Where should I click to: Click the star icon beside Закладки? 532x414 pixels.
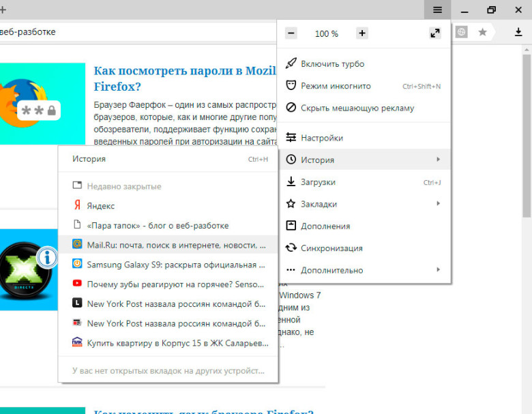click(x=291, y=204)
